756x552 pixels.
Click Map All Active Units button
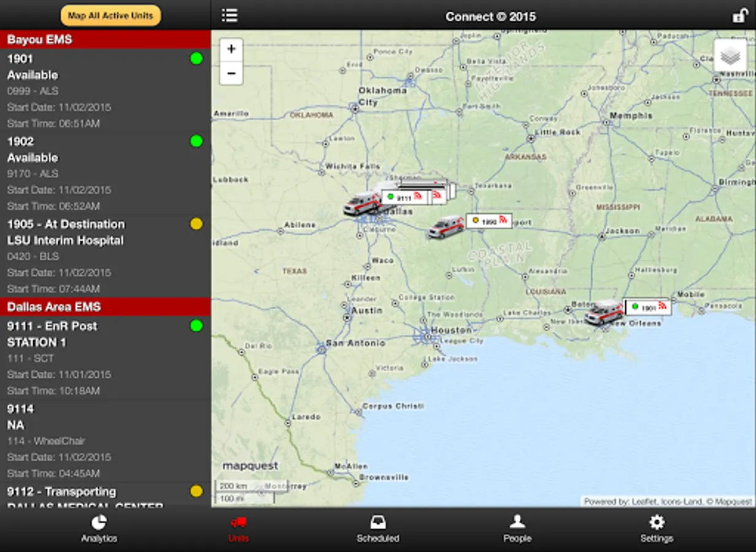[110, 15]
